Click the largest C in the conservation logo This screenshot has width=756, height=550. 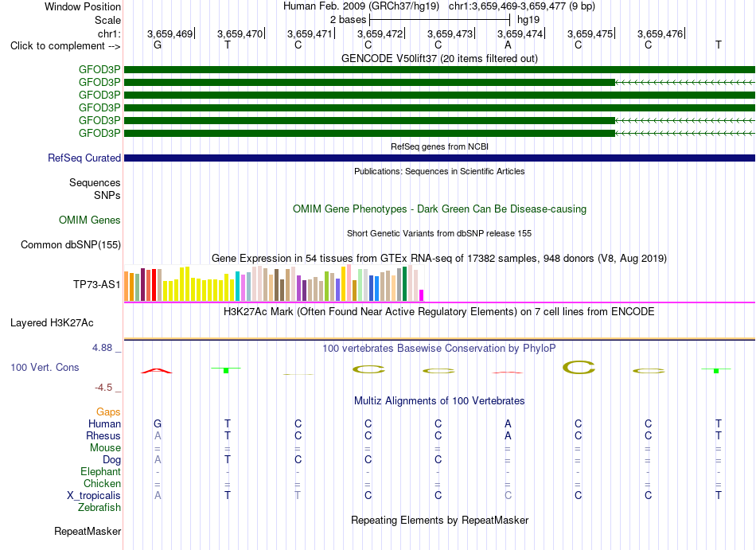tap(579, 368)
